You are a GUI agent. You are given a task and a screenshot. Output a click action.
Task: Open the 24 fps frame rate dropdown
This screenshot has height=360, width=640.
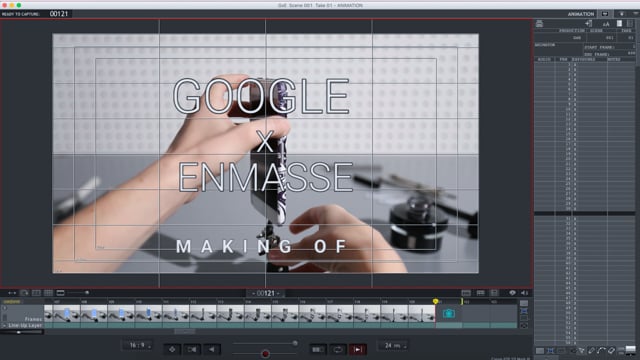393,345
